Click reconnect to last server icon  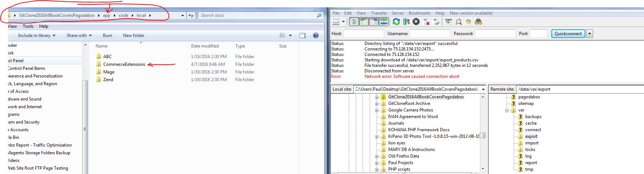coord(436,22)
